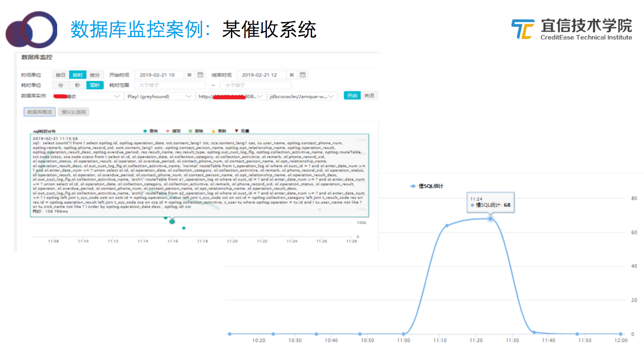The height and width of the screenshot is (359, 644).
Task: Choose 秒 as the duration unit
Action: 78,85
